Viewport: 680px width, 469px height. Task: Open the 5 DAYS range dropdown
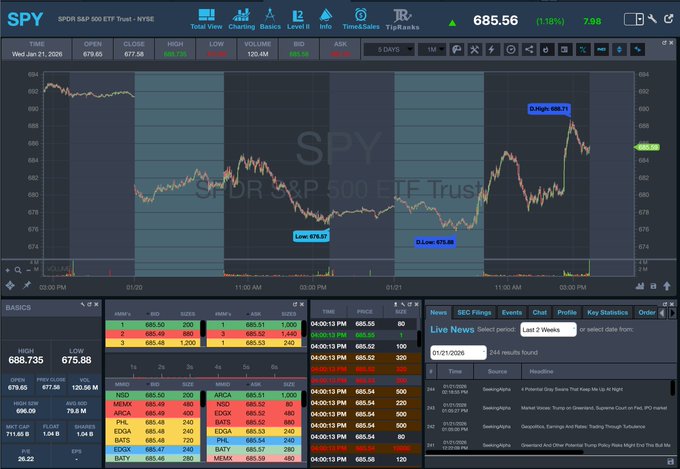389,49
